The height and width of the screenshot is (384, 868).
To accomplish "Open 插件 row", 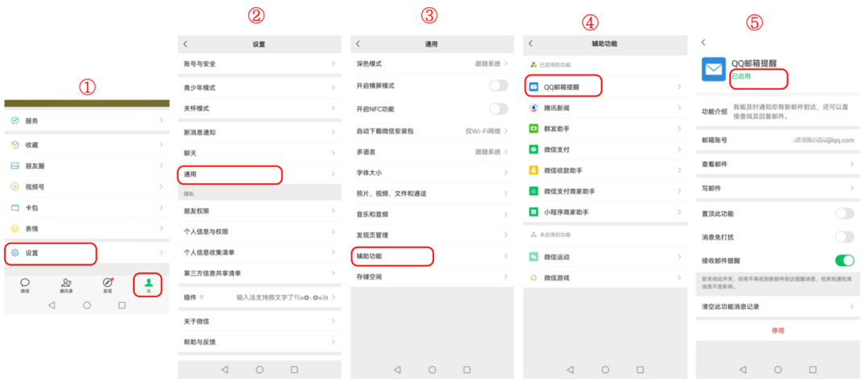I will click(x=260, y=297).
